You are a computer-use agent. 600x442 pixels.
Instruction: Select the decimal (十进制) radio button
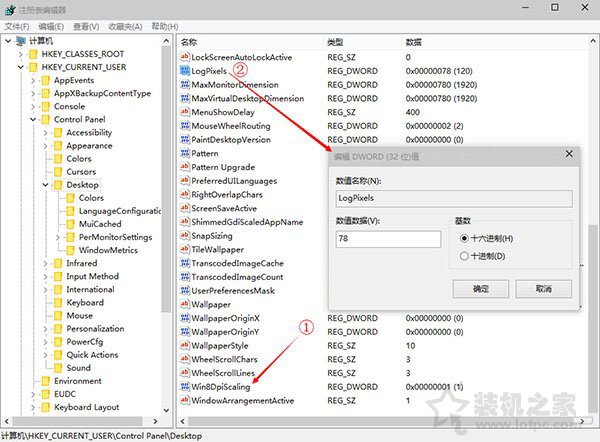464,256
